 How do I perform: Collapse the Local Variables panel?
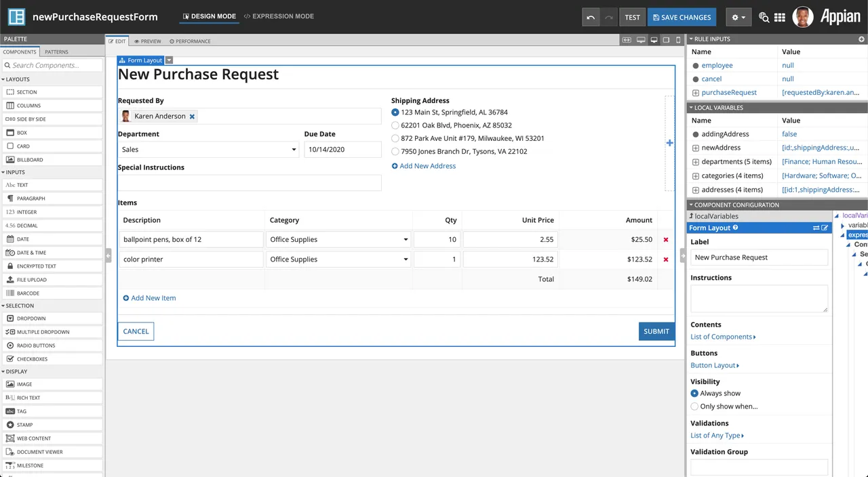[690, 108]
